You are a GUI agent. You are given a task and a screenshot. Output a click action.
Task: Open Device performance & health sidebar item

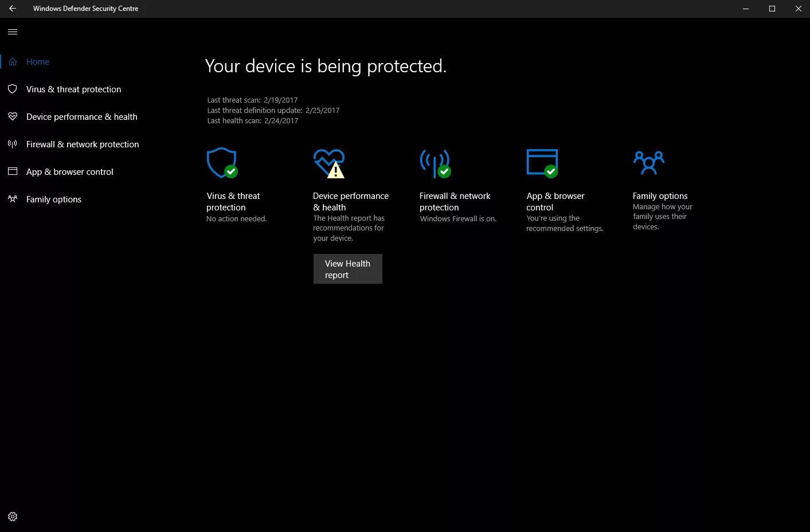(x=81, y=116)
